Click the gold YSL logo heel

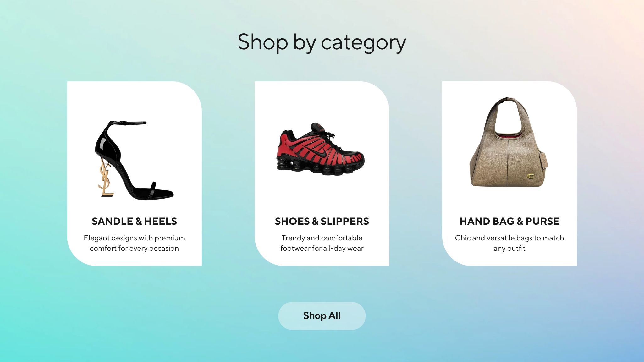pyautogui.click(x=106, y=178)
